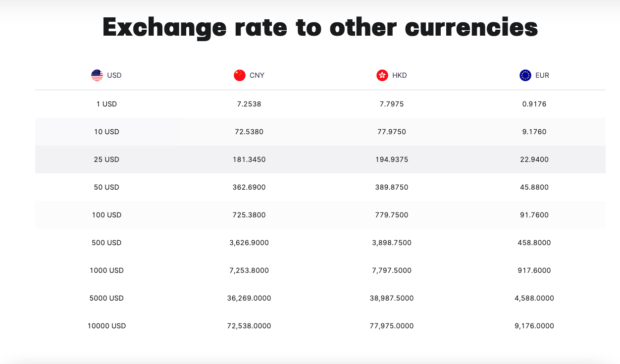Click the European Union flag icon
The width and height of the screenshot is (620, 364).
525,75
